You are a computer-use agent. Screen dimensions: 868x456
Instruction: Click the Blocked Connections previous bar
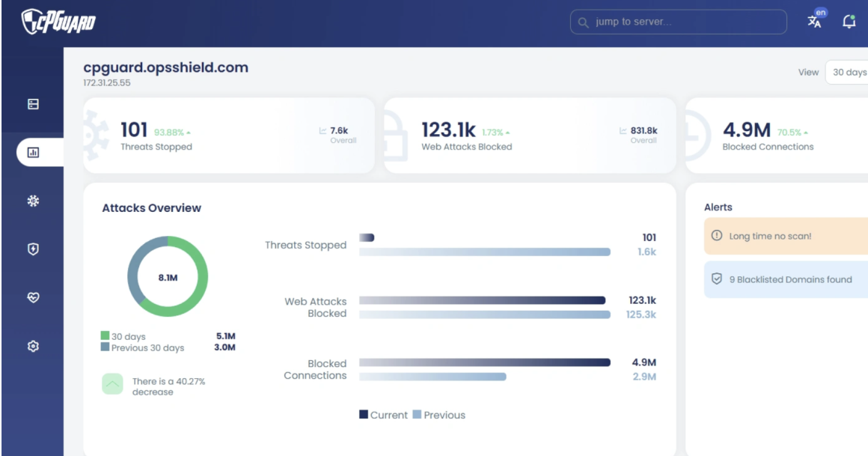(x=433, y=377)
